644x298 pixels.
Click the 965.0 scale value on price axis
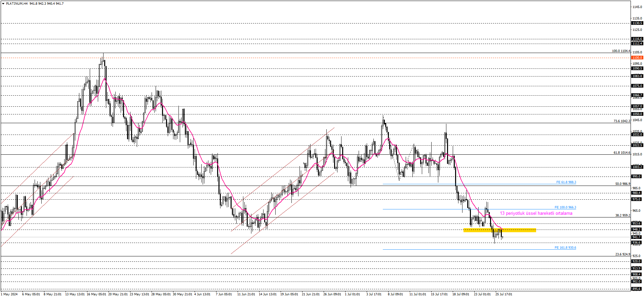[637, 211]
